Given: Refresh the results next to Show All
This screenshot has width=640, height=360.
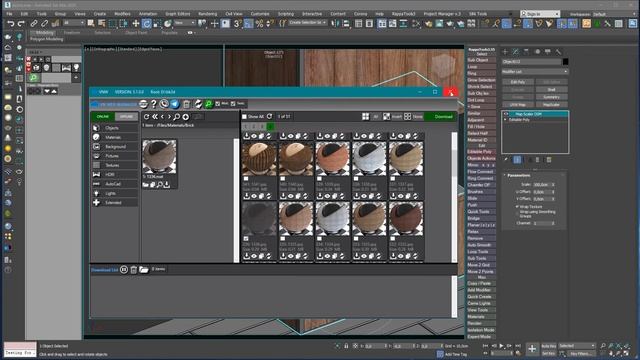Looking at the screenshot, I should pos(269,116).
